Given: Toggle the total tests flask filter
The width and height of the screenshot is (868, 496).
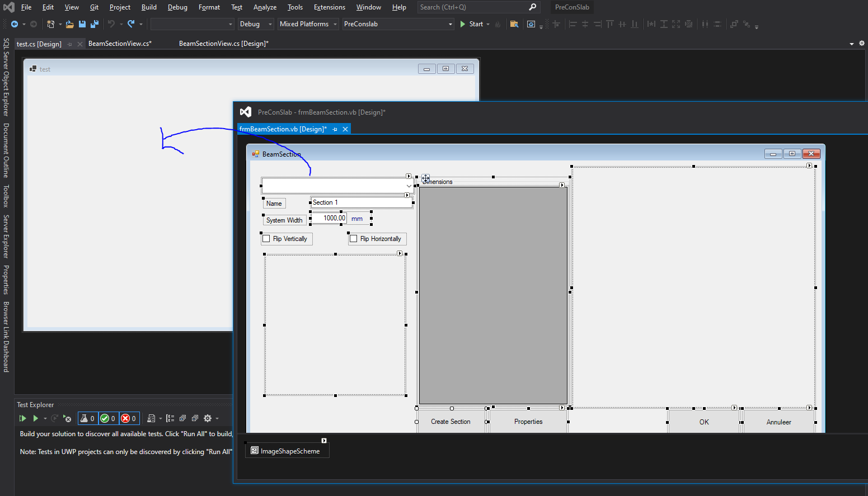Looking at the screenshot, I should tap(87, 418).
